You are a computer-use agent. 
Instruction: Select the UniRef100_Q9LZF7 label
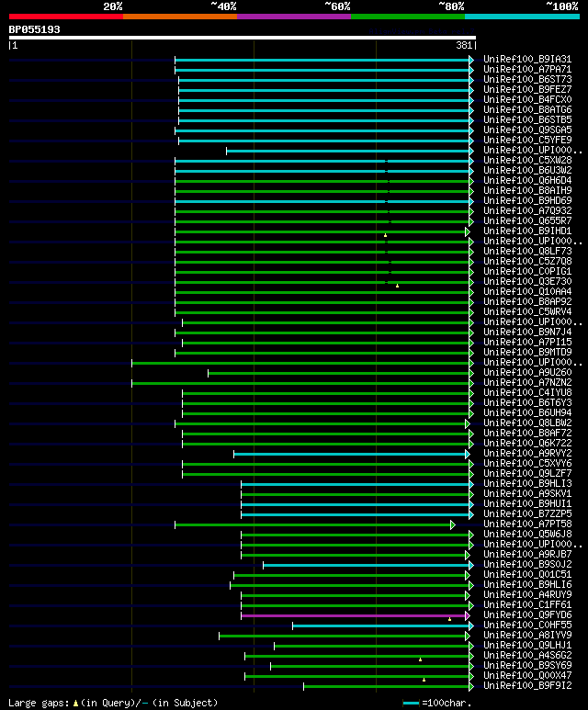click(527, 474)
